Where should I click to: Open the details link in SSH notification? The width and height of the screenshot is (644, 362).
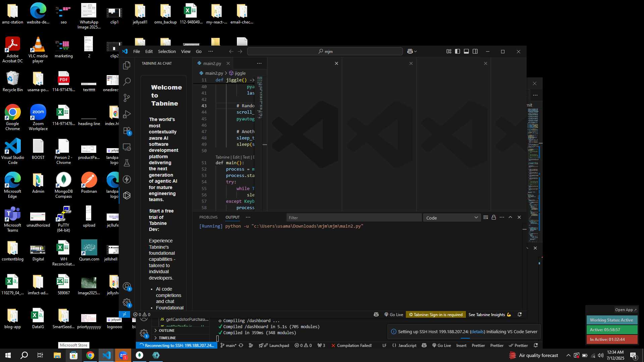[477, 331]
